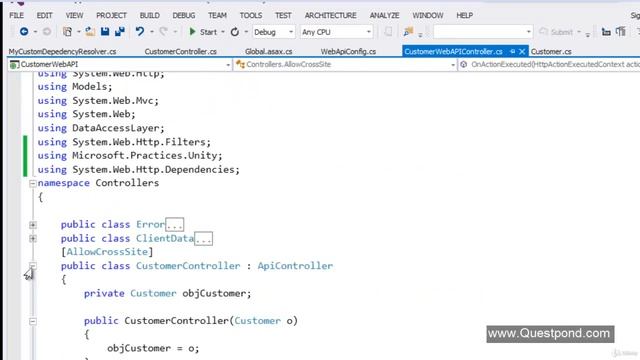640x360 pixels.
Task: Click the Refresh browser icon
Action: (235, 32)
